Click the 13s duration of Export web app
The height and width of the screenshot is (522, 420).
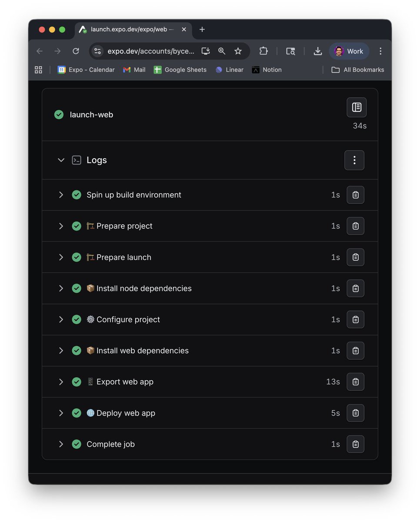[x=333, y=382]
